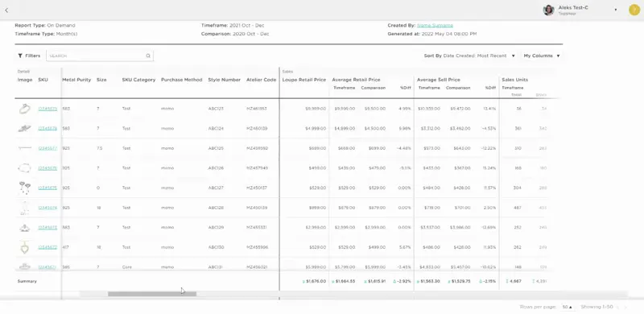Click the Average Sell Price header
644x314 pixels.
point(438,80)
